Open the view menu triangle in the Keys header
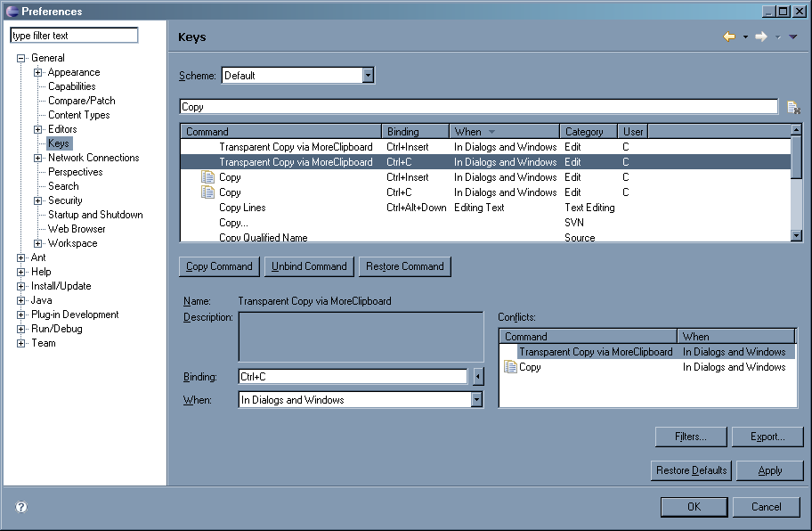 (792, 37)
